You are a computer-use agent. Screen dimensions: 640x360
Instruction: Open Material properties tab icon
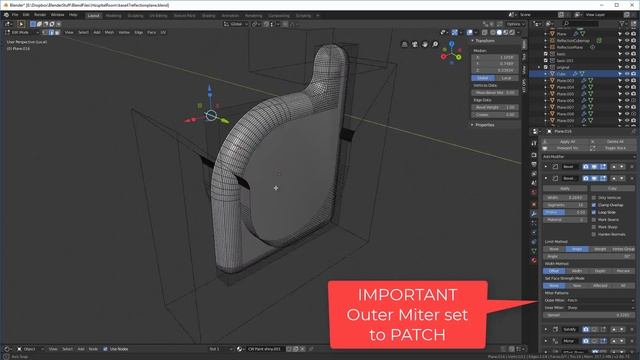click(534, 260)
